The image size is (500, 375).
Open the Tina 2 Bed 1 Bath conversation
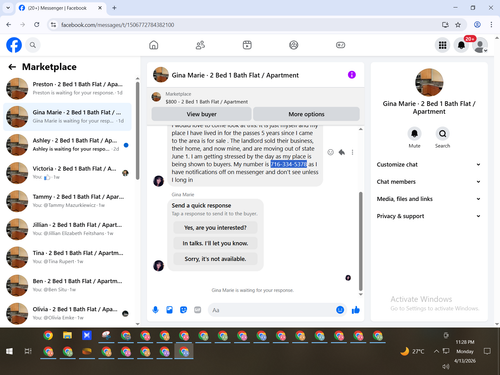tap(68, 257)
